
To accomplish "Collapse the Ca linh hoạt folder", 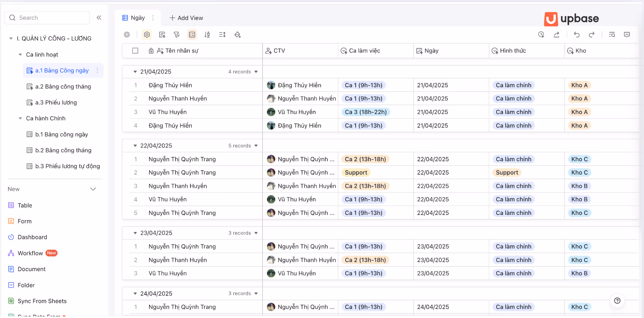I will coord(20,54).
